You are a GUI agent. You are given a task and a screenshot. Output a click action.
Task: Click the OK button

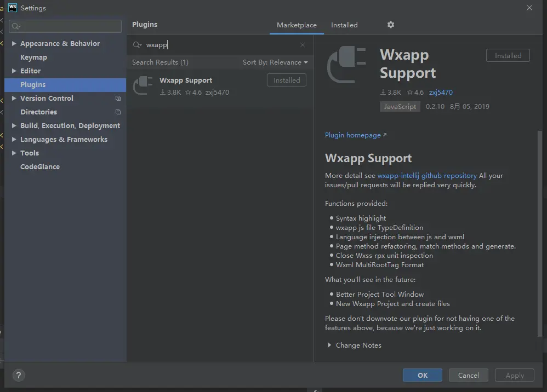(423, 375)
